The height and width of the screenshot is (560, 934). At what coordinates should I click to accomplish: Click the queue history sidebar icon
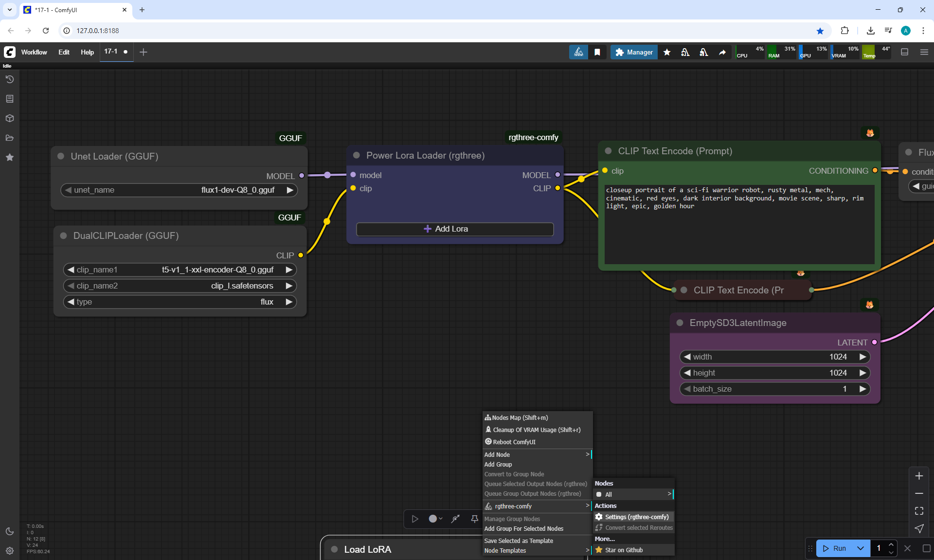[10, 79]
